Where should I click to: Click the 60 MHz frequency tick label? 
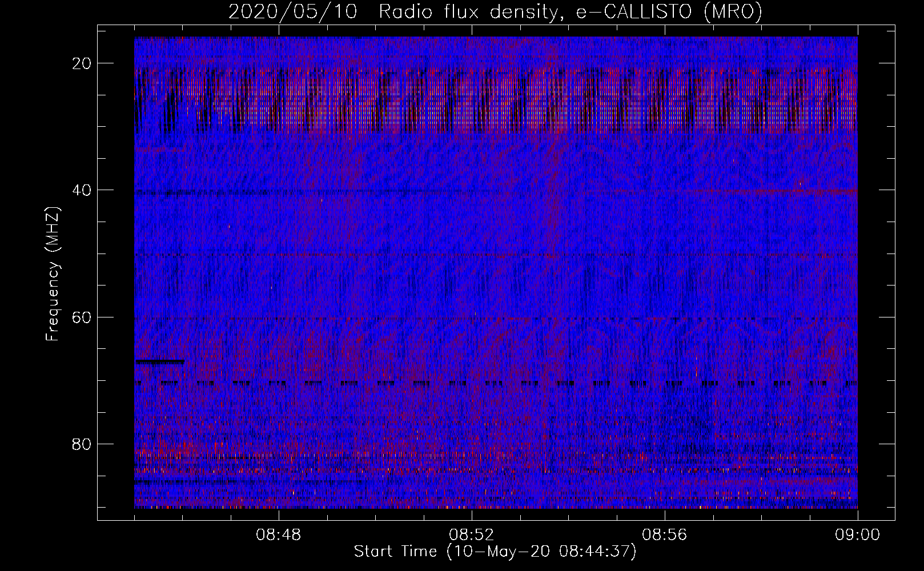pyautogui.click(x=82, y=317)
